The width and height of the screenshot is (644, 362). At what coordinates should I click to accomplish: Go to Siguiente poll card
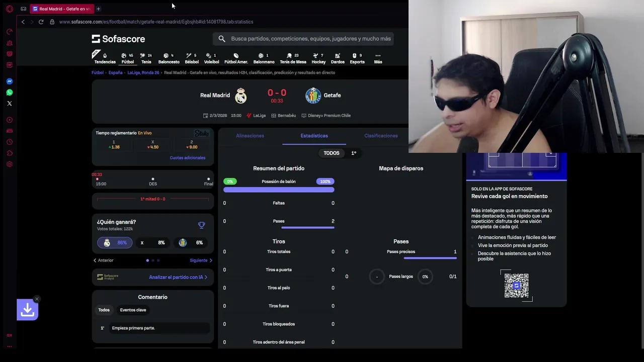click(x=201, y=260)
